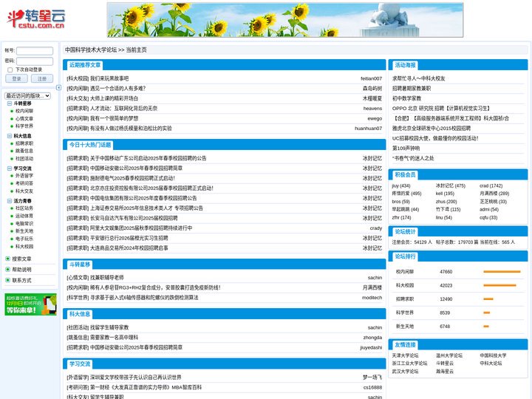Click author huanhuan07
532x399 pixels.
369,129
